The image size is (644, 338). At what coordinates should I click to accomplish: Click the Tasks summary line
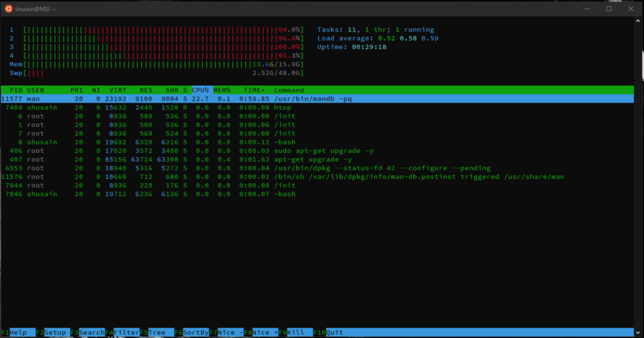pos(375,30)
